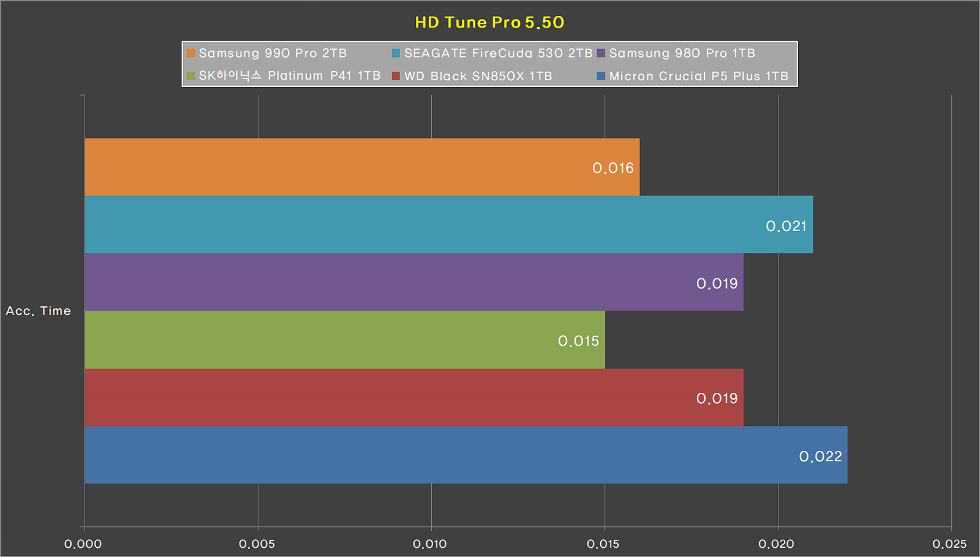Click the blue bar's 0.022 data label

point(821,456)
